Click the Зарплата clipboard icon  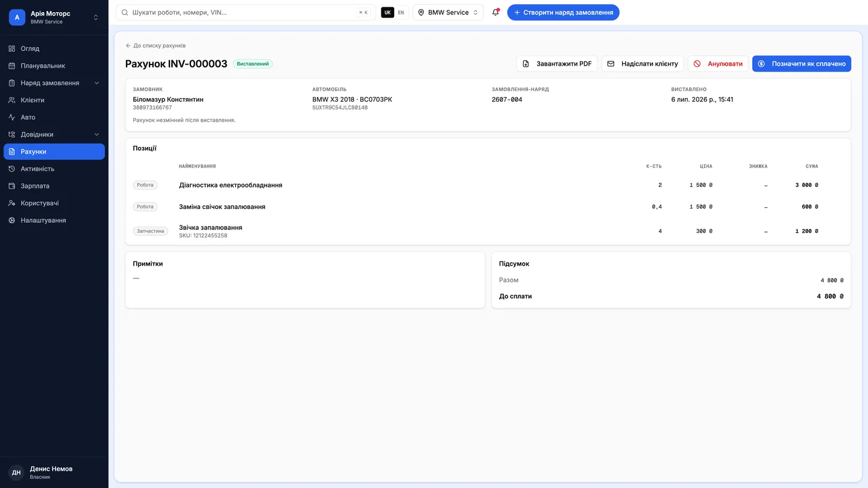click(12, 186)
